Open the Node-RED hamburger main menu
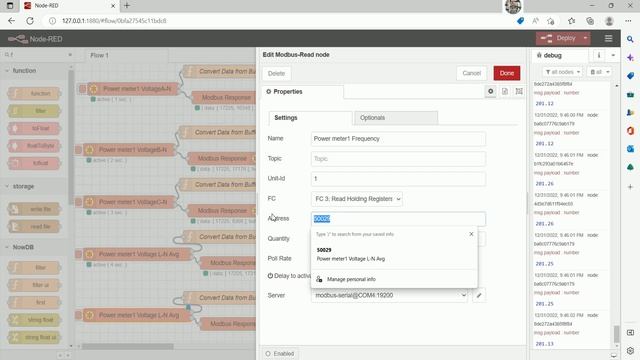Screen dimensions: 640x360 pos(608,38)
